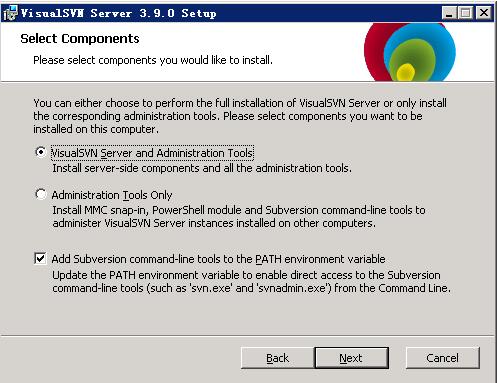Cancel the VisualSVN Server setup
The height and width of the screenshot is (383, 497).
tap(442, 358)
